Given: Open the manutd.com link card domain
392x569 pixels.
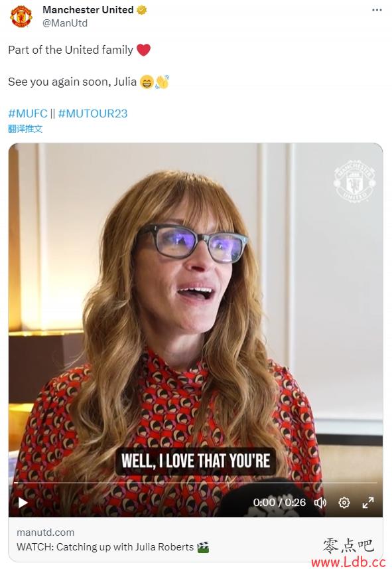Looking at the screenshot, I should pyautogui.click(x=45, y=532).
